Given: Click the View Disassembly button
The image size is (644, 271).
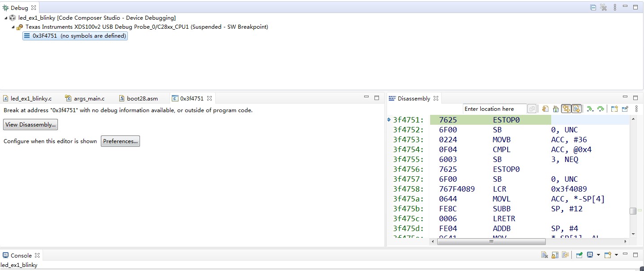Looking at the screenshot, I should (x=30, y=125).
